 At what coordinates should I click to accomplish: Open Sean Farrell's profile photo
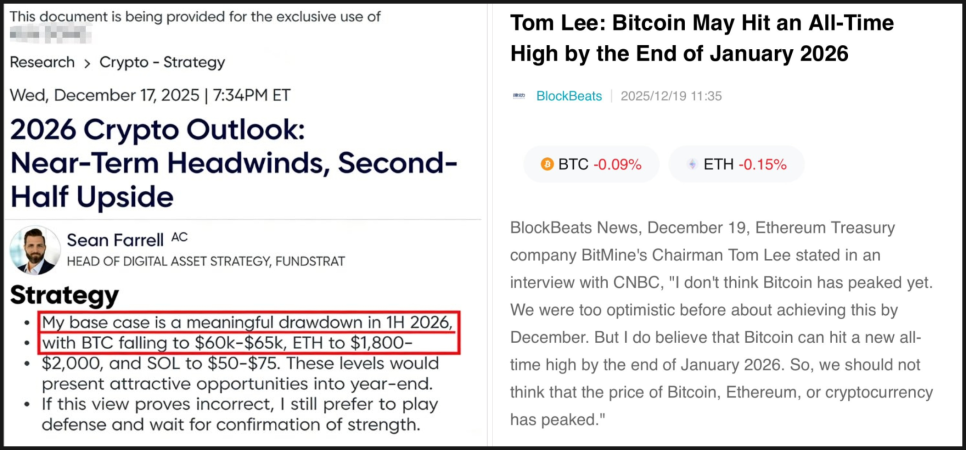coord(35,250)
